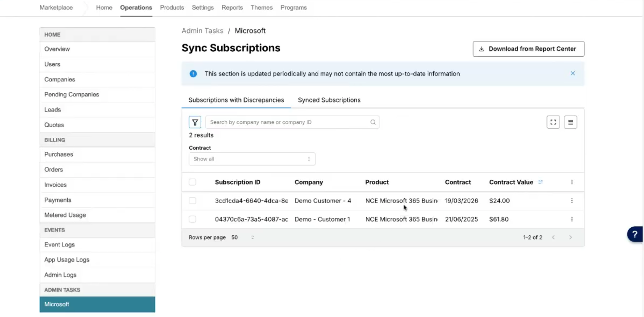Open actions menu for Demo - Customer 1
The width and height of the screenshot is (644, 317).
[x=572, y=219]
